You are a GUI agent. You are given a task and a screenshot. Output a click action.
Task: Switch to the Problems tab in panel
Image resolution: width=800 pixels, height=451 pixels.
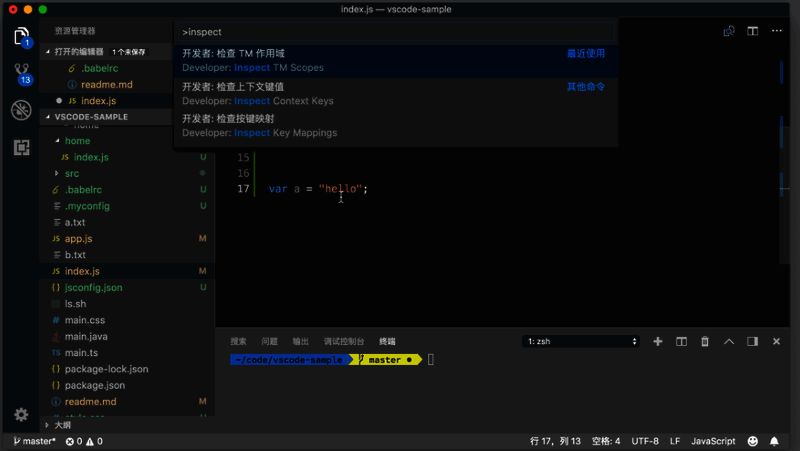269,341
